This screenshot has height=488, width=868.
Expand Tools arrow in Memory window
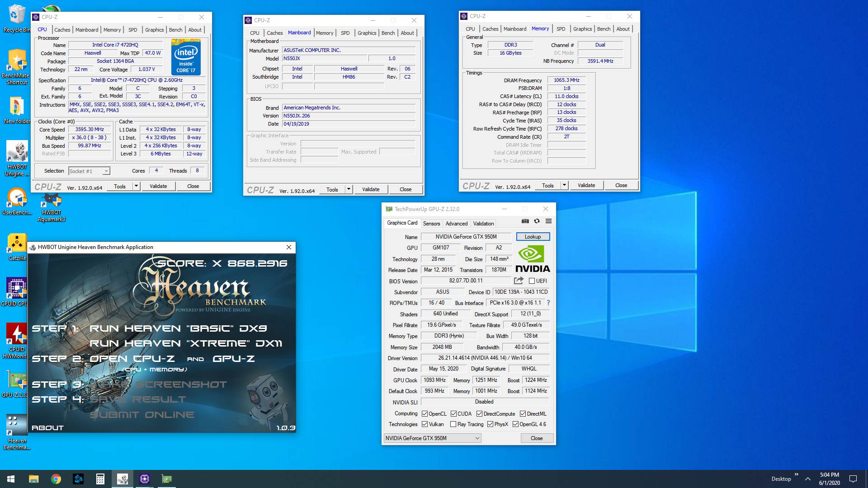click(x=564, y=185)
